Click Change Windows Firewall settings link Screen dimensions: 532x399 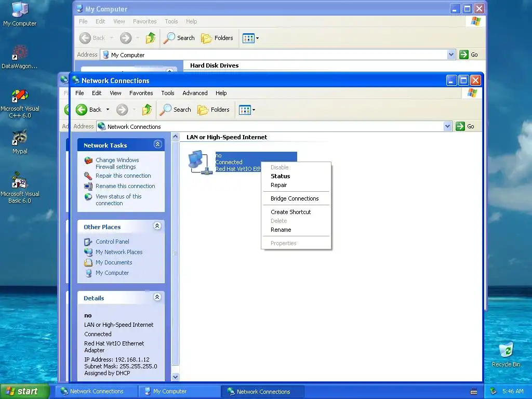(117, 163)
